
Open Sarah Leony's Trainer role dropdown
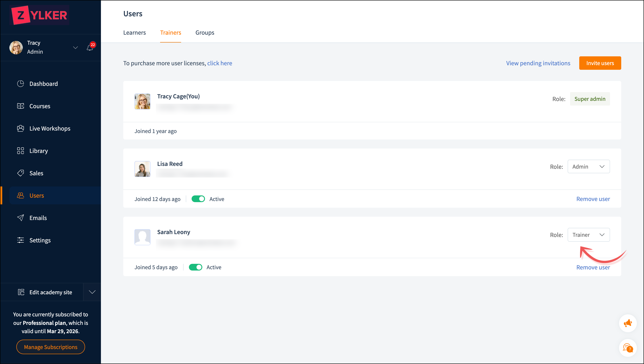coord(588,235)
